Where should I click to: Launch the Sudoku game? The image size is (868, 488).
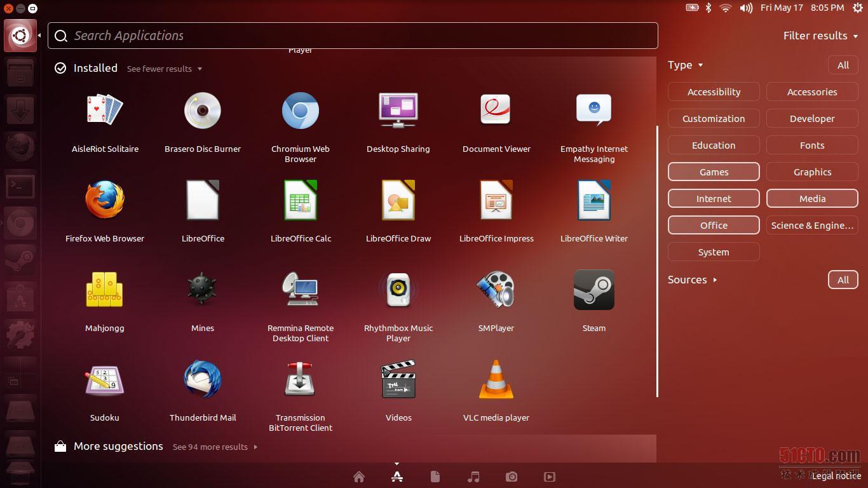[105, 379]
